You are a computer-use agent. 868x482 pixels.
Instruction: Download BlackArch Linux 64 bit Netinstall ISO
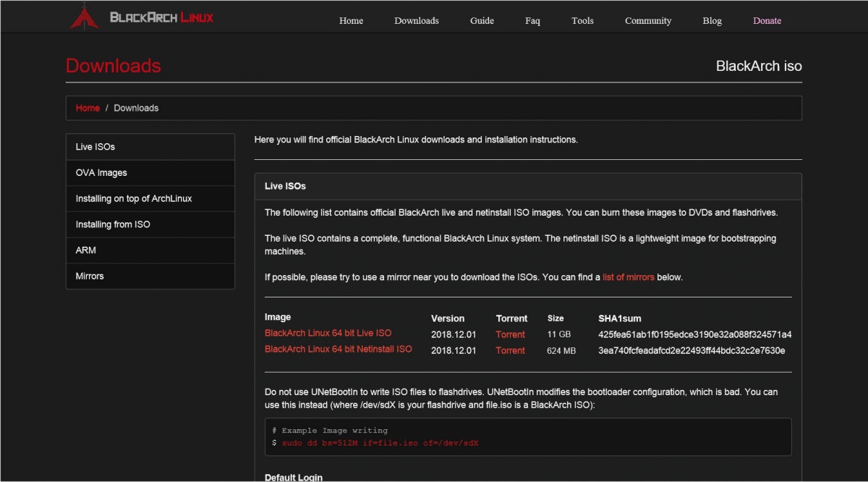pyautogui.click(x=339, y=349)
